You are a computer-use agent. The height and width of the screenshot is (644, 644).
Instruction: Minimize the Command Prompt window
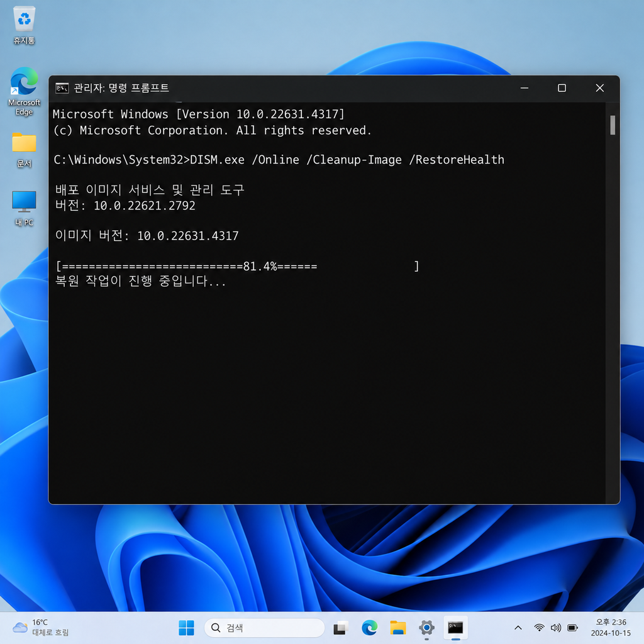pyautogui.click(x=525, y=88)
